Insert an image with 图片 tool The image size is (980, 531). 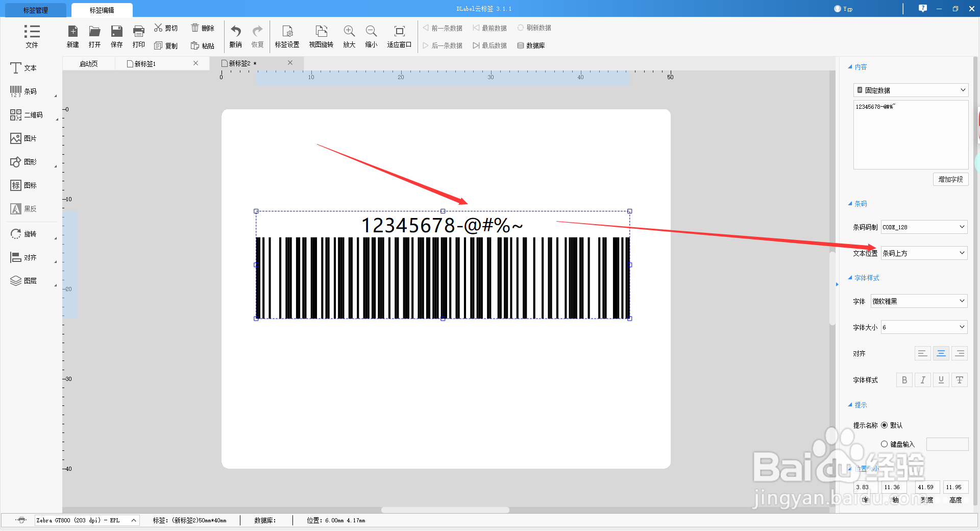[x=23, y=138]
